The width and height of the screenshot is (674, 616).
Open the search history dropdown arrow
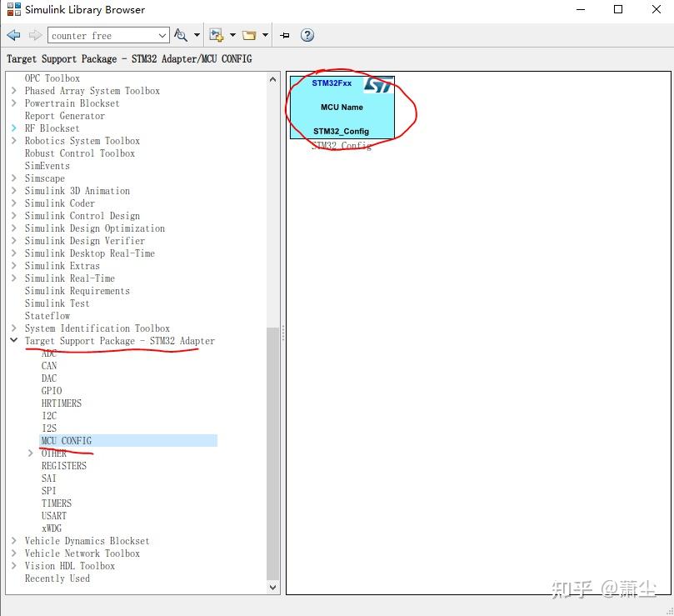click(163, 35)
